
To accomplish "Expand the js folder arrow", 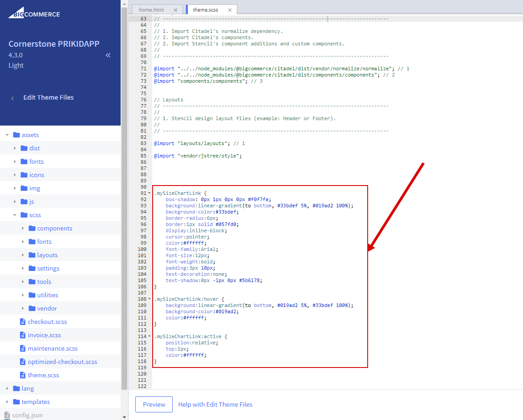I will [x=15, y=202].
